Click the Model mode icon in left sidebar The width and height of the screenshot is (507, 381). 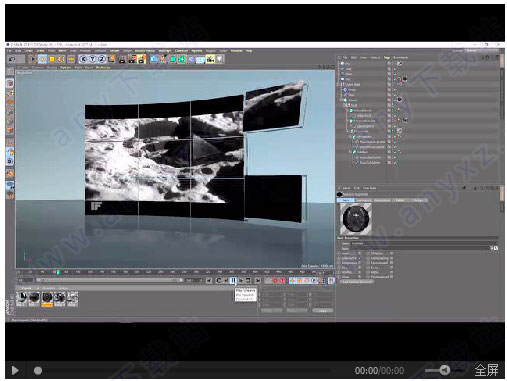(10, 83)
